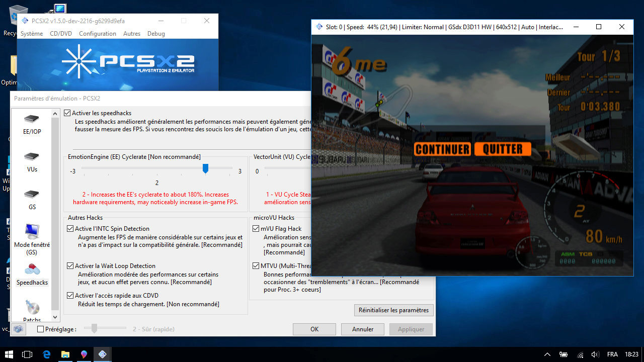Open the colorful balloon app on the taskbar

click(x=84, y=354)
